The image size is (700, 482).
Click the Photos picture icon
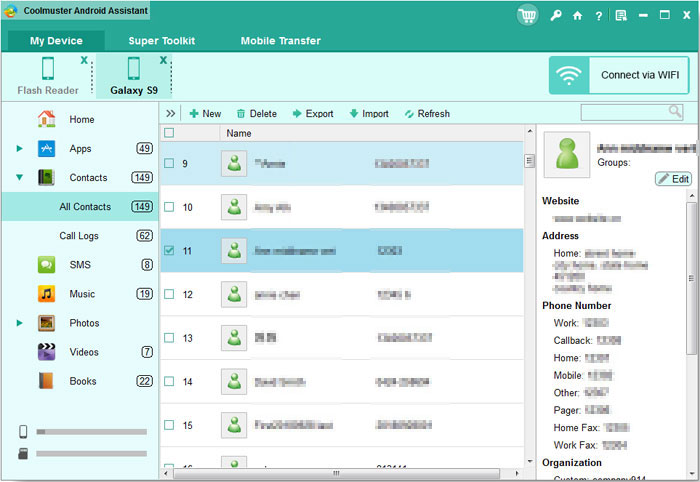(46, 323)
